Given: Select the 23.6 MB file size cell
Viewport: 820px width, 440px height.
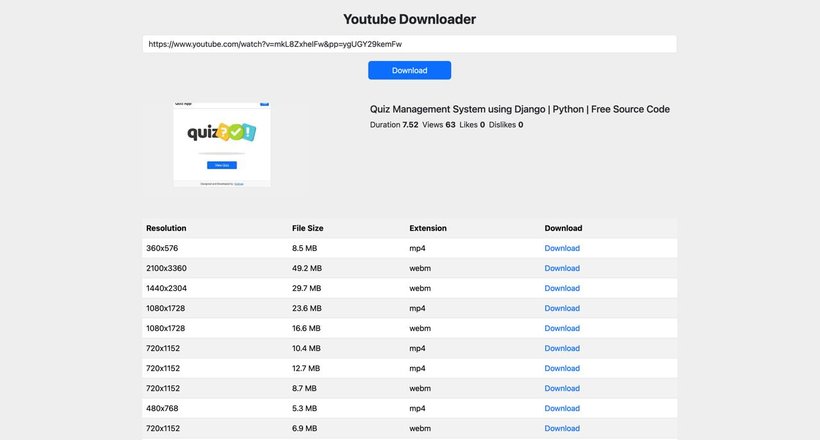Looking at the screenshot, I should 306,308.
